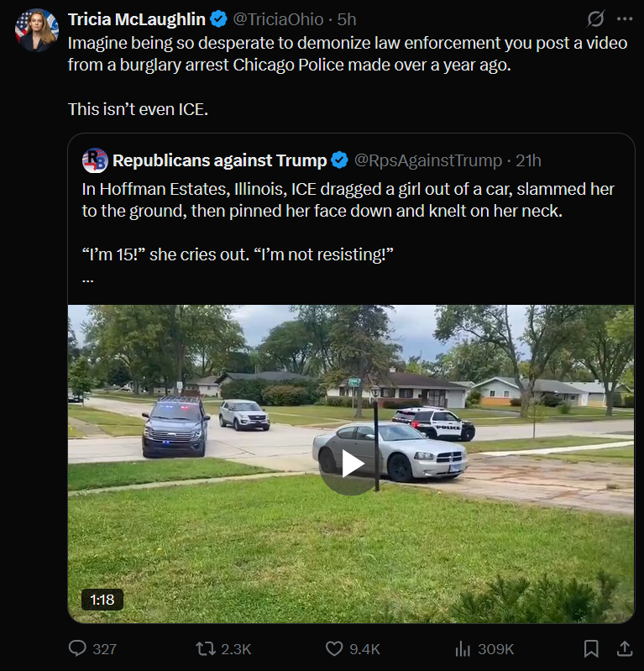Click the 5h post timestamp
Image resolution: width=644 pixels, height=671 pixels.
pyautogui.click(x=347, y=18)
